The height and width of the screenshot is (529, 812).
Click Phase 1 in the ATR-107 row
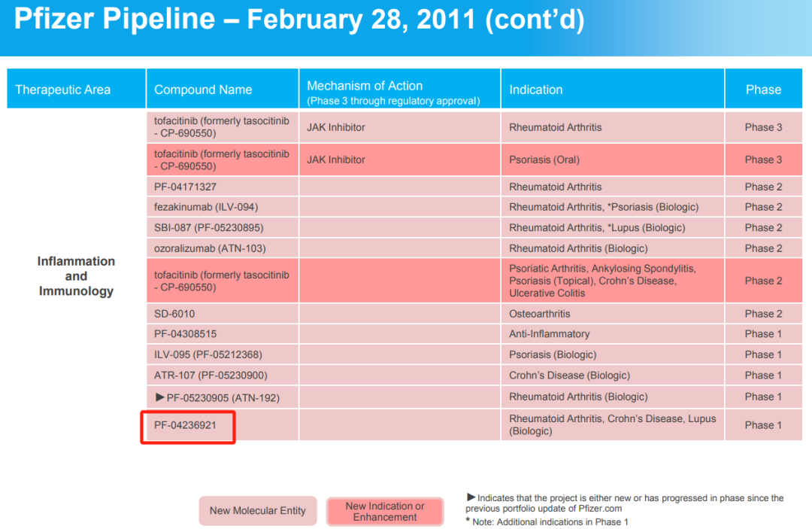point(763,375)
